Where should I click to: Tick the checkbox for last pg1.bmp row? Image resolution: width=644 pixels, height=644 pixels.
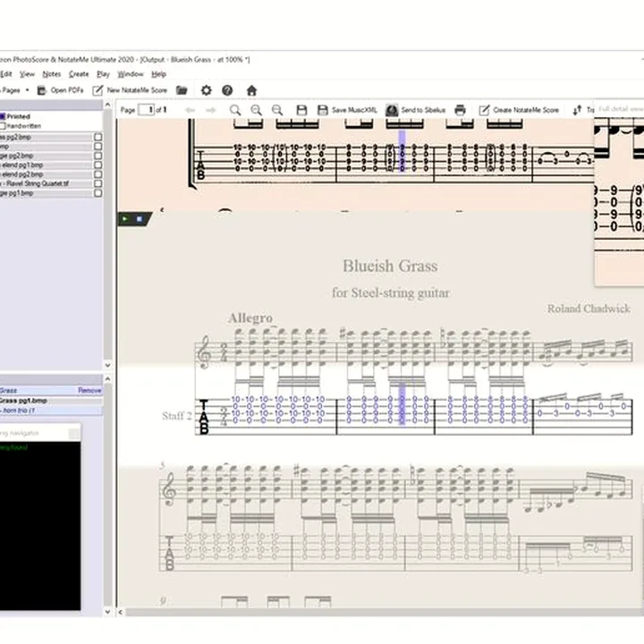[x=97, y=193]
